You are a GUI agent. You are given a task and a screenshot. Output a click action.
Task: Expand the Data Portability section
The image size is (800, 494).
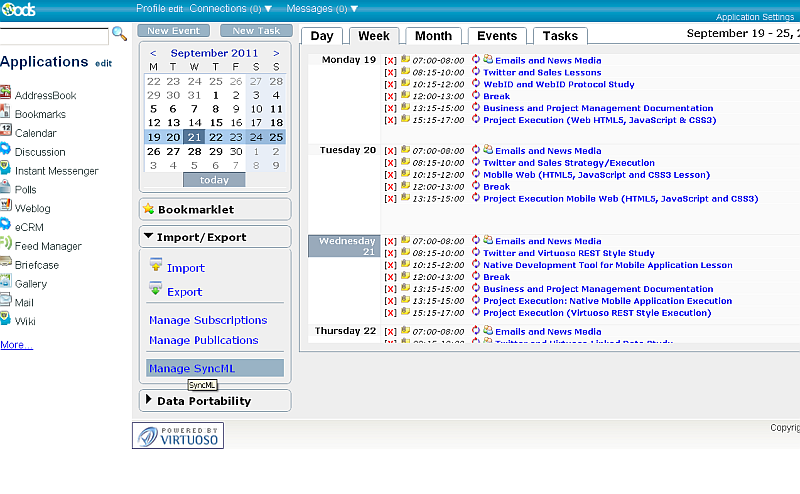[x=149, y=400]
